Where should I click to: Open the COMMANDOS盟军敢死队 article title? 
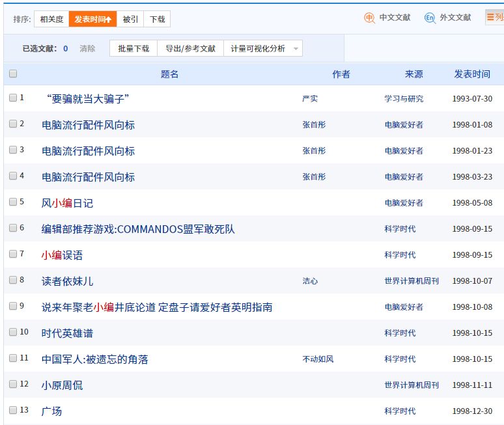138,229
